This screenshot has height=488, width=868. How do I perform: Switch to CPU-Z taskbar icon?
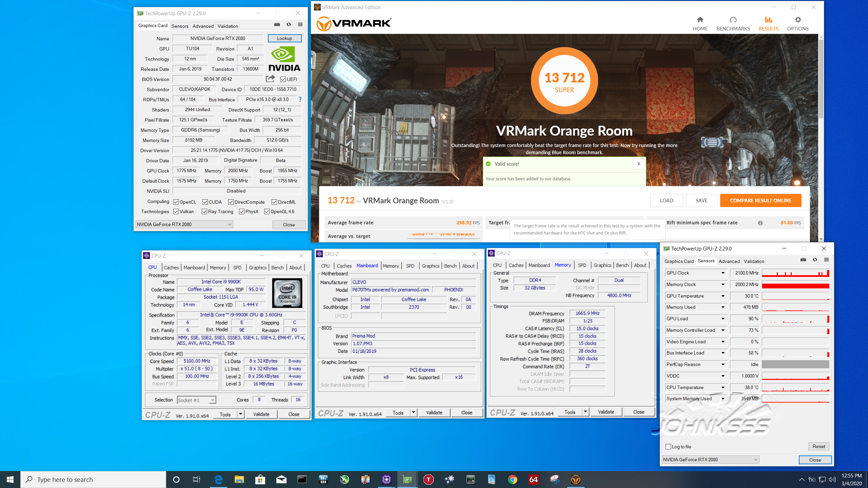(x=386, y=480)
